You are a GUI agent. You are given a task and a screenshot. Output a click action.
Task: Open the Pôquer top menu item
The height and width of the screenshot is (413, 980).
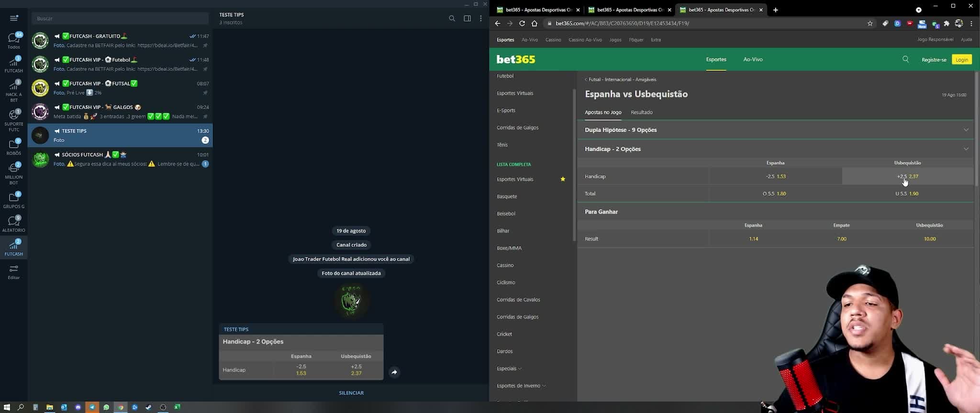tap(636, 40)
